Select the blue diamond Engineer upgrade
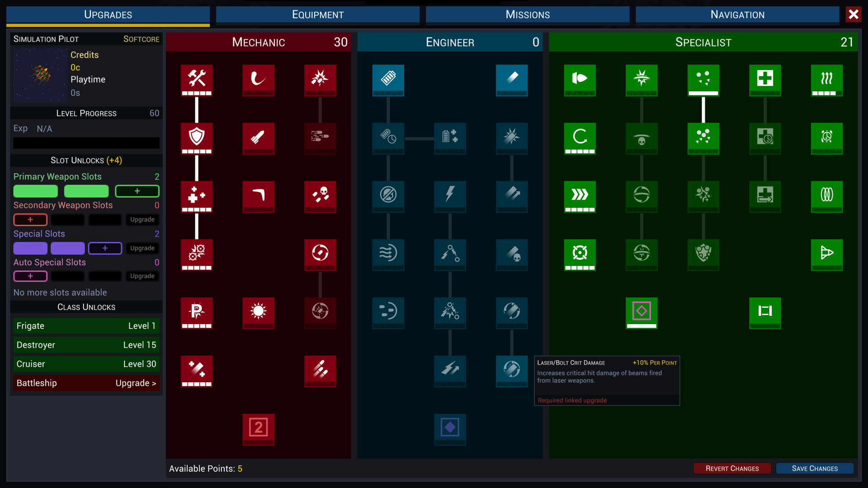This screenshot has height=488, width=868. pos(450,427)
